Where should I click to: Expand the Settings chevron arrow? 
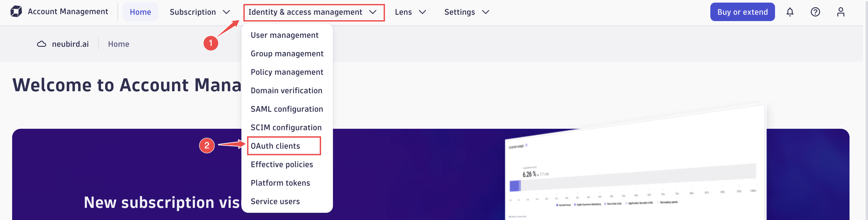click(485, 12)
